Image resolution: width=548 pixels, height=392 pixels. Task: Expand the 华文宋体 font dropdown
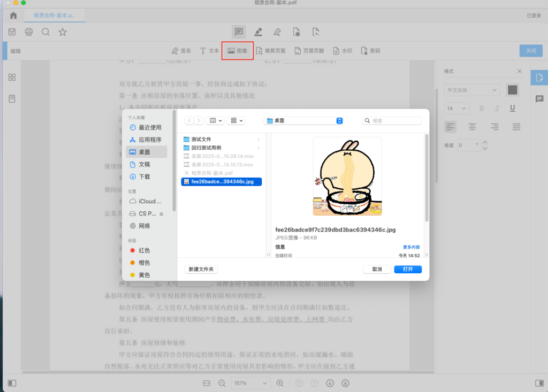pyautogui.click(x=472, y=90)
